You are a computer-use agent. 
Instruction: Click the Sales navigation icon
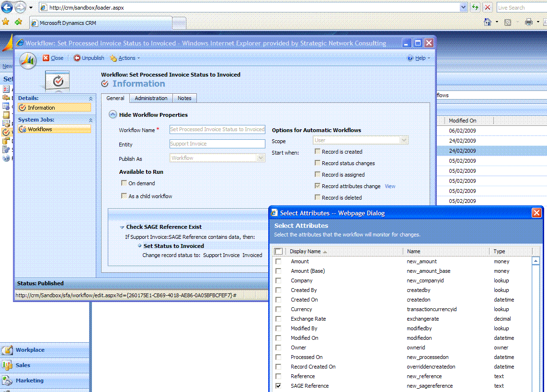pos(7,365)
